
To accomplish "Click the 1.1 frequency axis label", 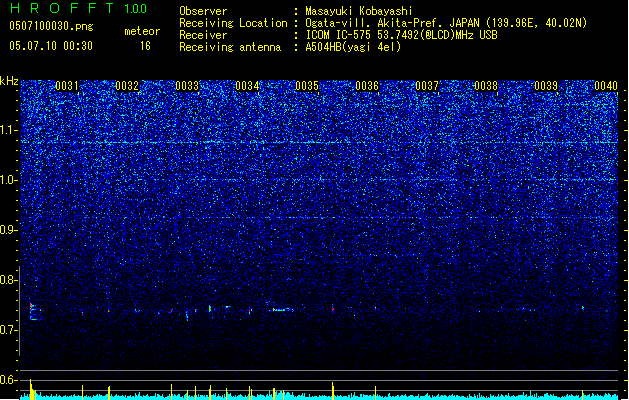I will tap(8, 130).
